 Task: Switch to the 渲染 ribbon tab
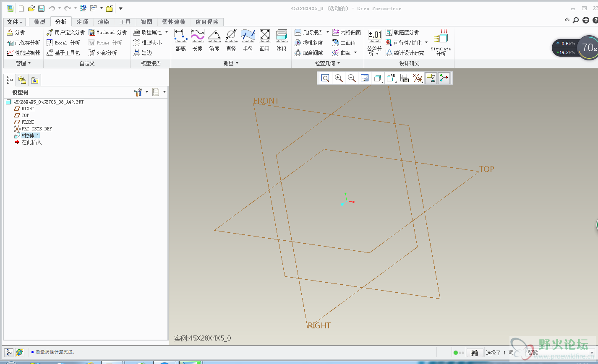point(104,22)
